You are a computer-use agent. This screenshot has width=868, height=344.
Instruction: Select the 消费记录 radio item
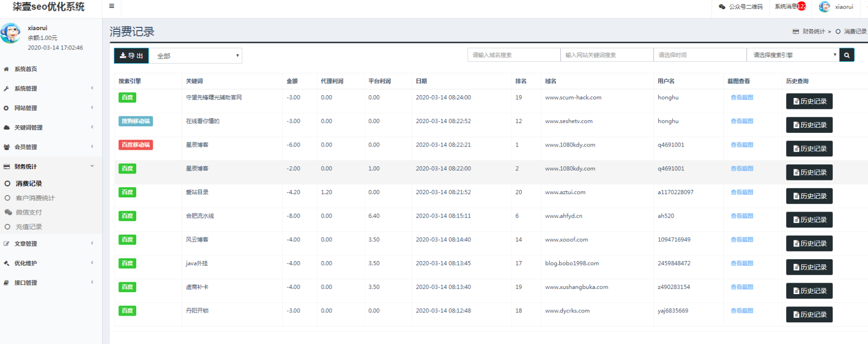tap(8, 184)
